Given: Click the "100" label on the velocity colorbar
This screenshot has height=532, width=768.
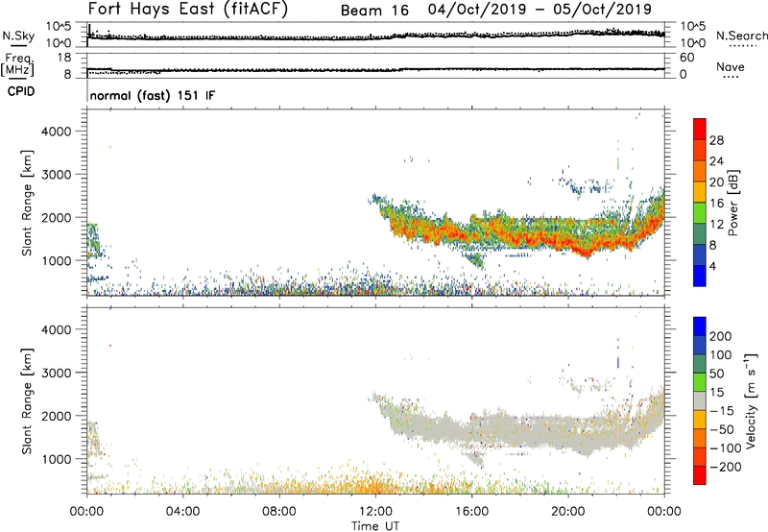Looking at the screenshot, I should pyautogui.click(x=721, y=354).
